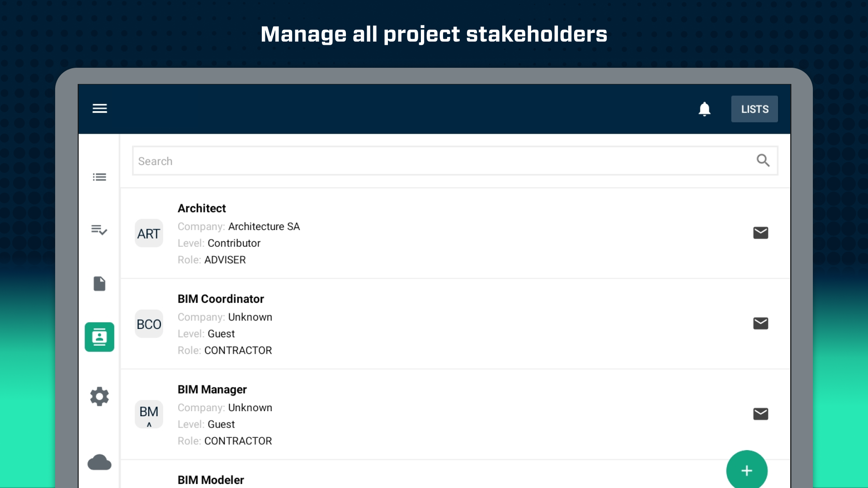
Task: Email the BIM Coordinator
Action: click(760, 323)
